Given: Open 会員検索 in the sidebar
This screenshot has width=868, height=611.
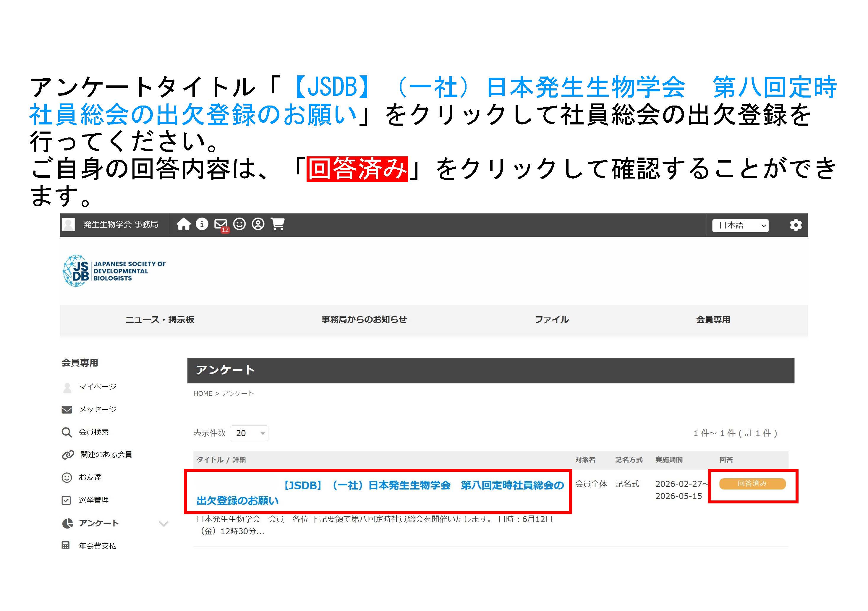Looking at the screenshot, I should click(x=93, y=432).
